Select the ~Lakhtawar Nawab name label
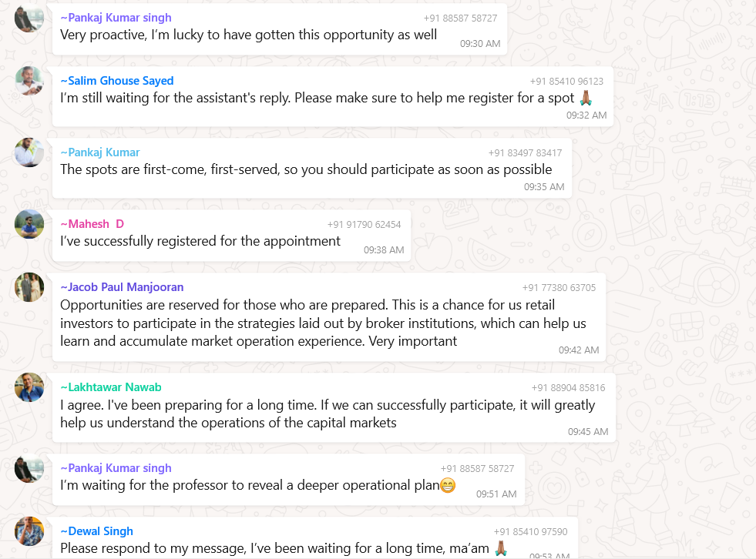The image size is (756, 559). (x=111, y=387)
